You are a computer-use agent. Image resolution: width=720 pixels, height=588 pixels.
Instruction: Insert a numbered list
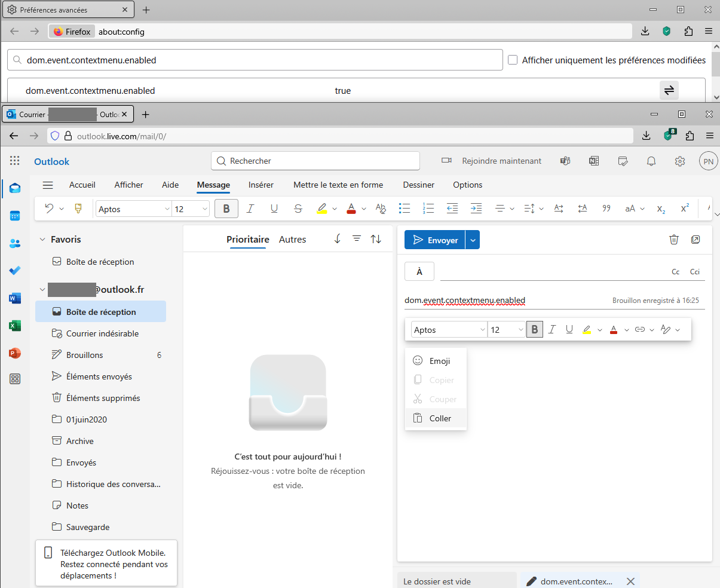[428, 209]
